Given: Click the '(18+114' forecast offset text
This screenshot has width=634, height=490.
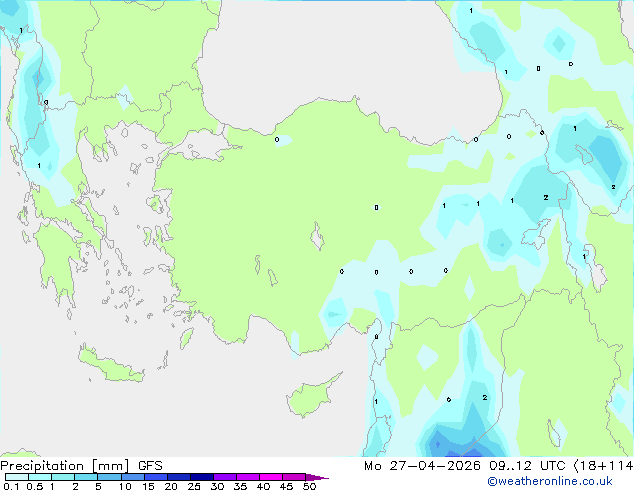Looking at the screenshot, I should pos(603,466).
